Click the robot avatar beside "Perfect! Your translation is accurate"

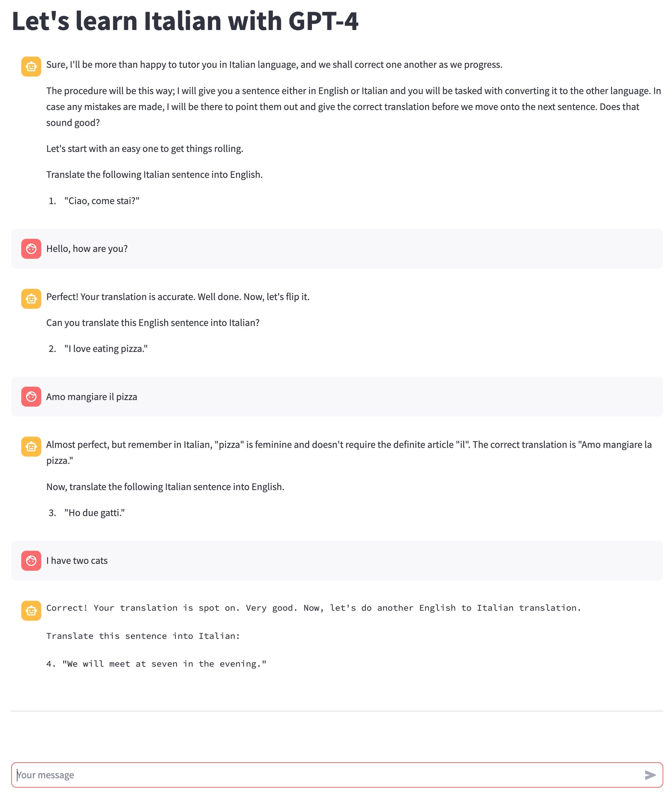click(x=31, y=299)
